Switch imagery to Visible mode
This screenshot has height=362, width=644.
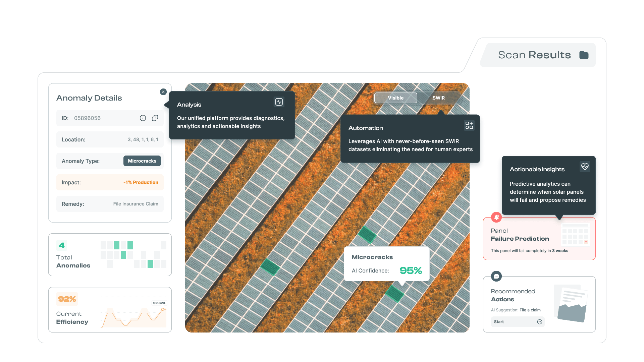(x=396, y=98)
